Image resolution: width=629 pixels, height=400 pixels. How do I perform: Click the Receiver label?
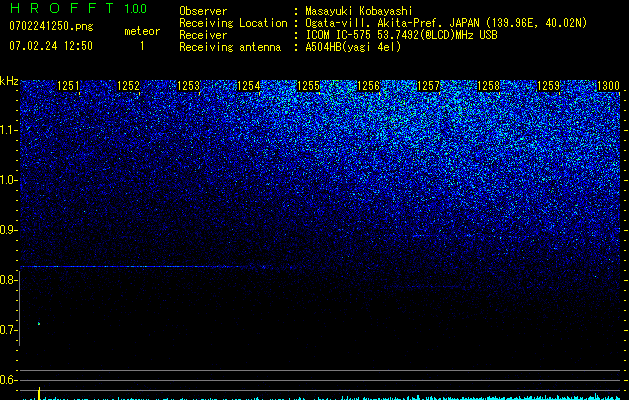click(x=203, y=35)
